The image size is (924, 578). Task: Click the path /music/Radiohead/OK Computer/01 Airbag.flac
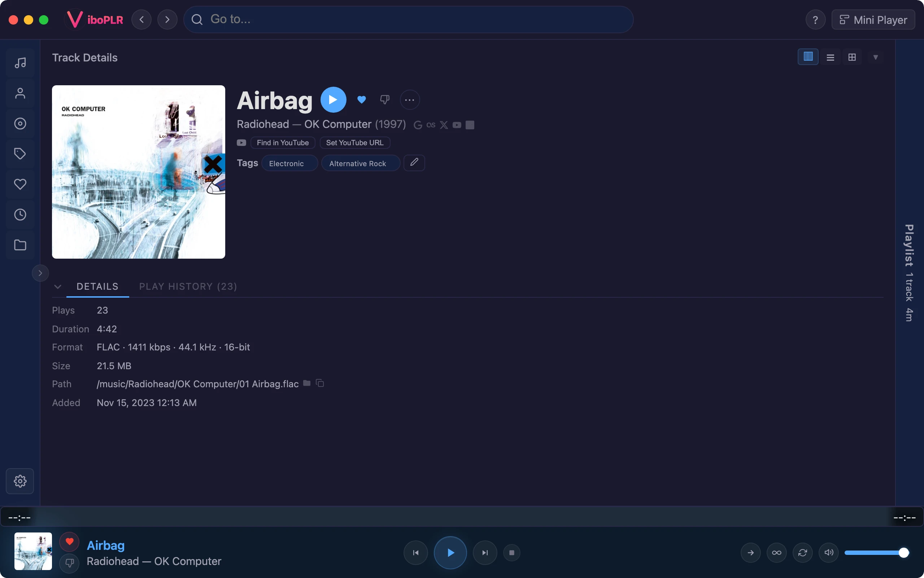coord(197,384)
